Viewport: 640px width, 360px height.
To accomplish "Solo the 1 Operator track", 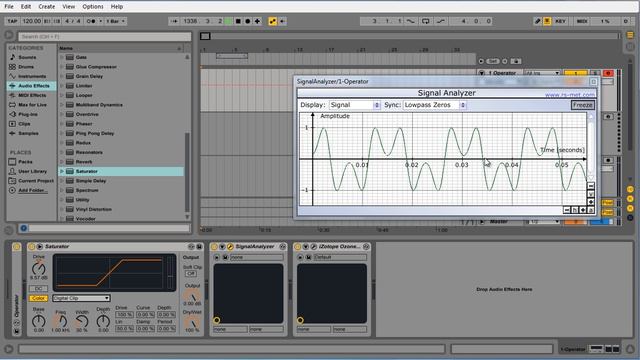I will click(x=595, y=73).
